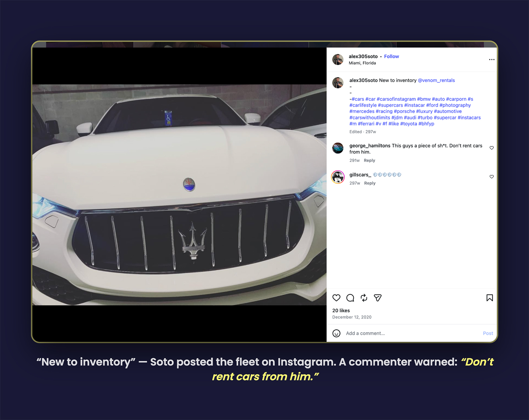This screenshot has height=420, width=529.
Task: Open the gillscars_ username link
Action: pyautogui.click(x=360, y=175)
